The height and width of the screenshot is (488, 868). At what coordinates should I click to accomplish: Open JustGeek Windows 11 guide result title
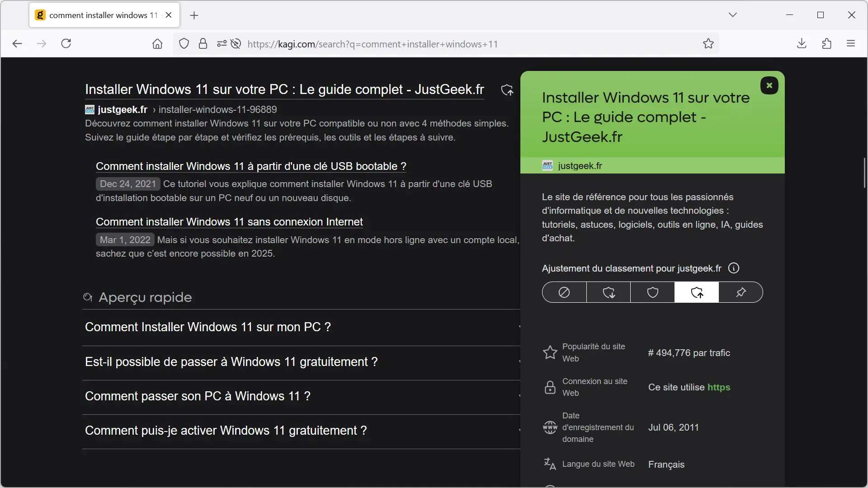(x=284, y=89)
